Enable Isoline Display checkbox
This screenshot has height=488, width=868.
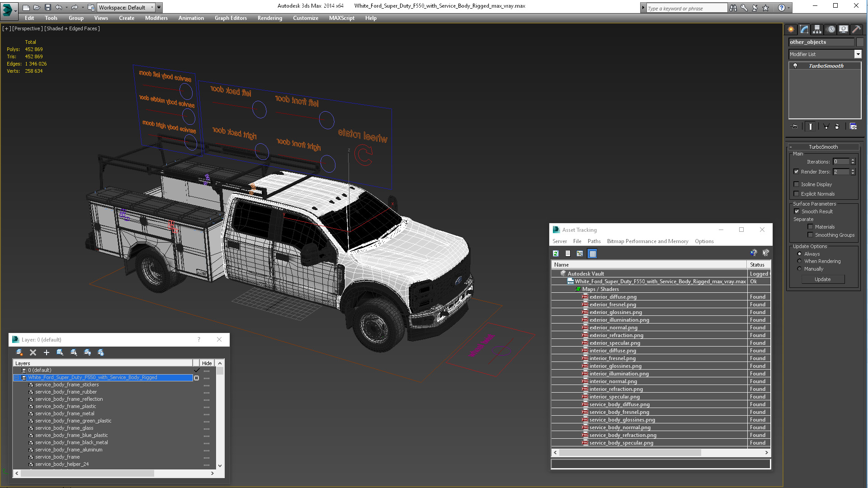[x=796, y=184]
